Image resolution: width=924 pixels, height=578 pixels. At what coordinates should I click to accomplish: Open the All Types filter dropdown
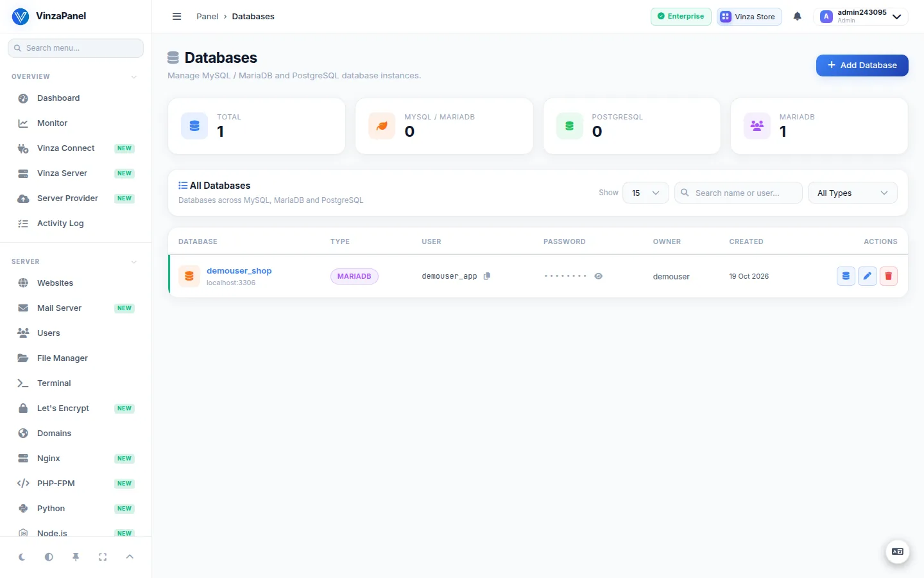[852, 193]
